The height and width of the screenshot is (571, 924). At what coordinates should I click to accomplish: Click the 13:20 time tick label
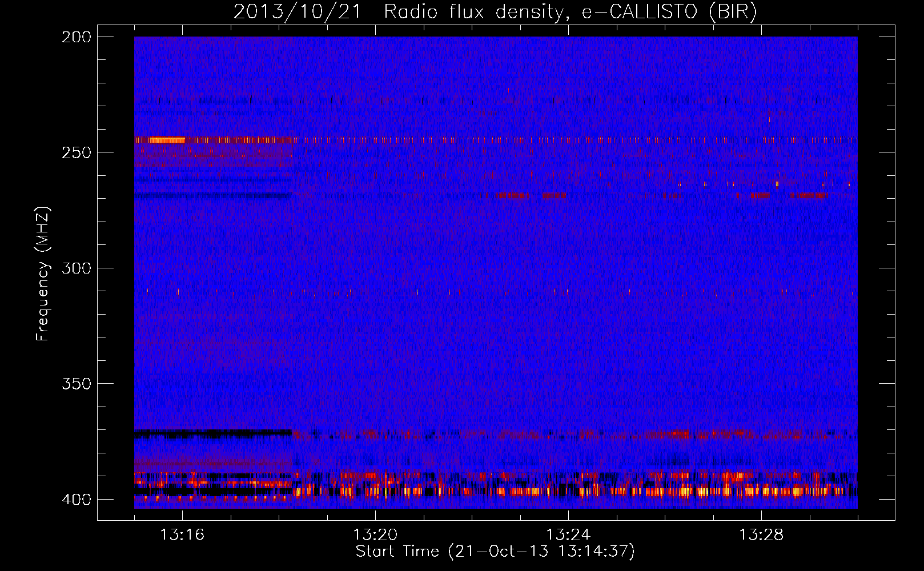(x=375, y=535)
